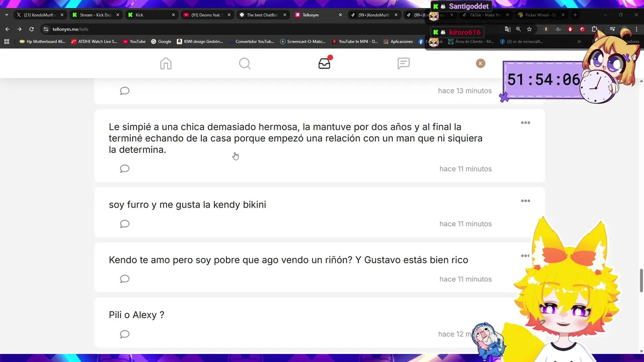
Task: Click 'hace 11 minutos' under the 'soy furro' tell
Action: click(465, 224)
